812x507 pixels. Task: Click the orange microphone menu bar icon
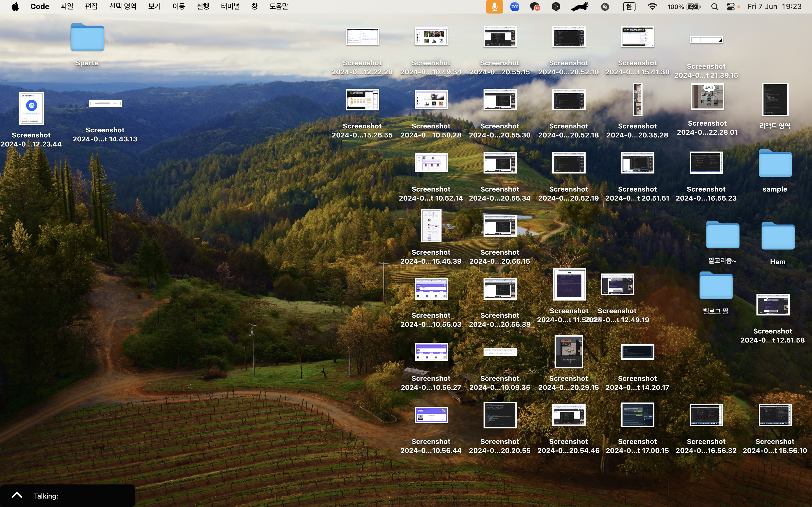click(x=494, y=7)
